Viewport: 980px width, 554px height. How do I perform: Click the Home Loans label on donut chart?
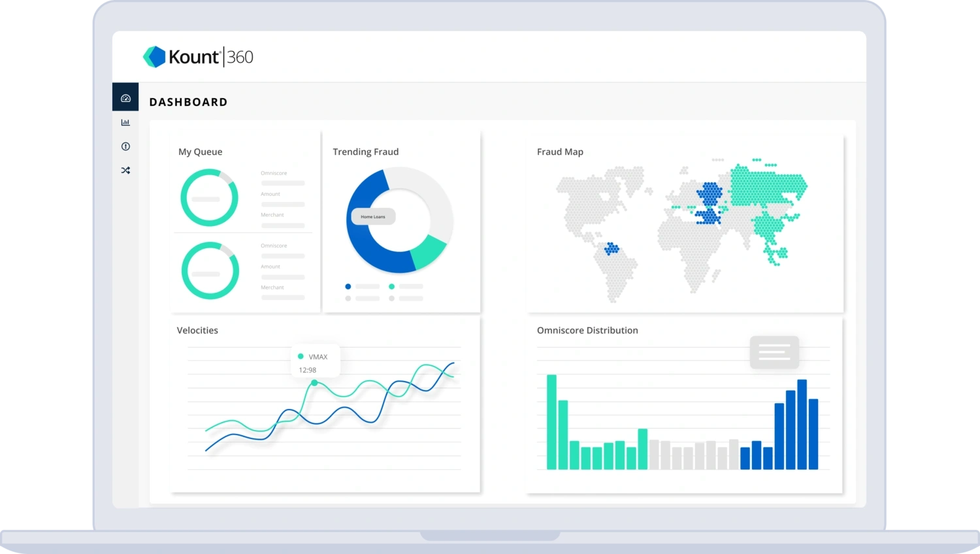(x=372, y=216)
